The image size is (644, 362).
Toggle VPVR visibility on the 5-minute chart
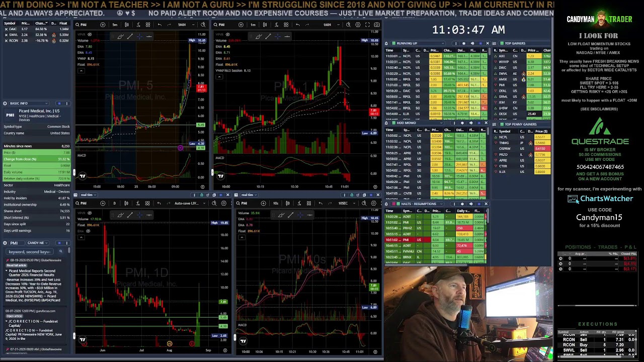90,35
